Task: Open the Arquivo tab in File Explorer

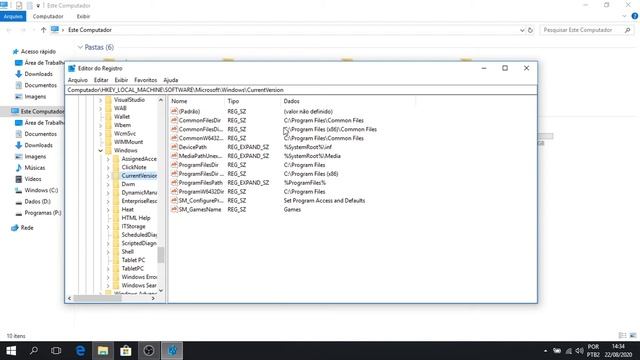Action: pyautogui.click(x=13, y=16)
